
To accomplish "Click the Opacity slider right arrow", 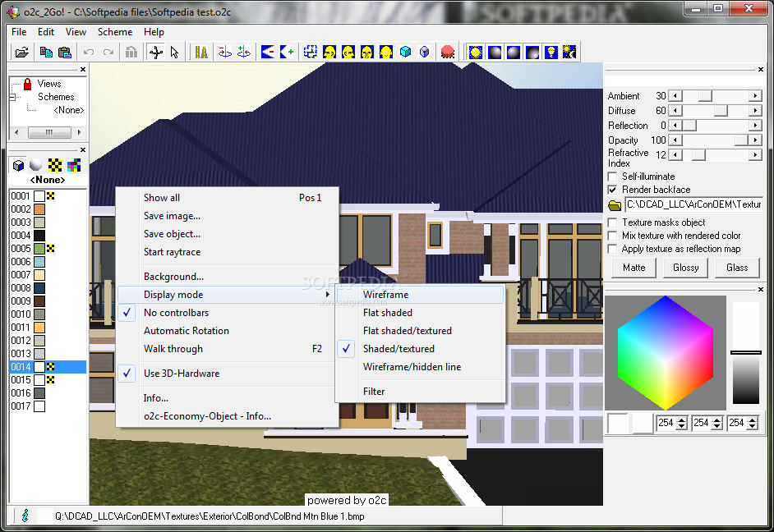I will 755,140.
